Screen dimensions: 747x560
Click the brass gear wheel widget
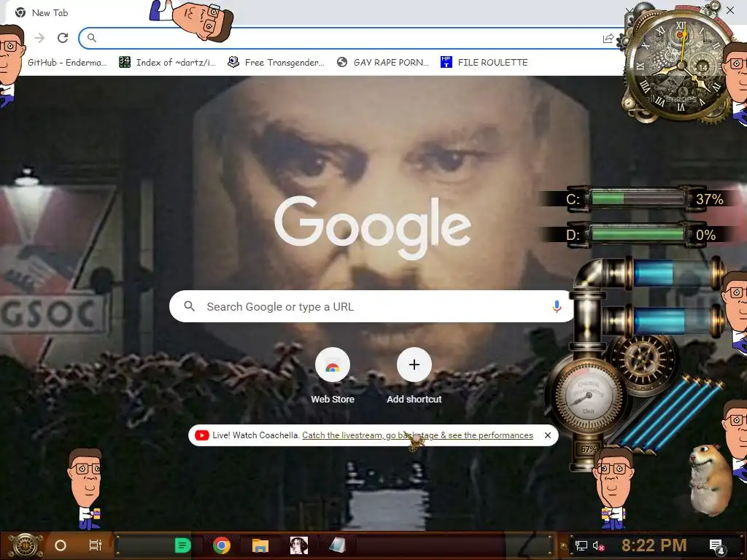643,360
